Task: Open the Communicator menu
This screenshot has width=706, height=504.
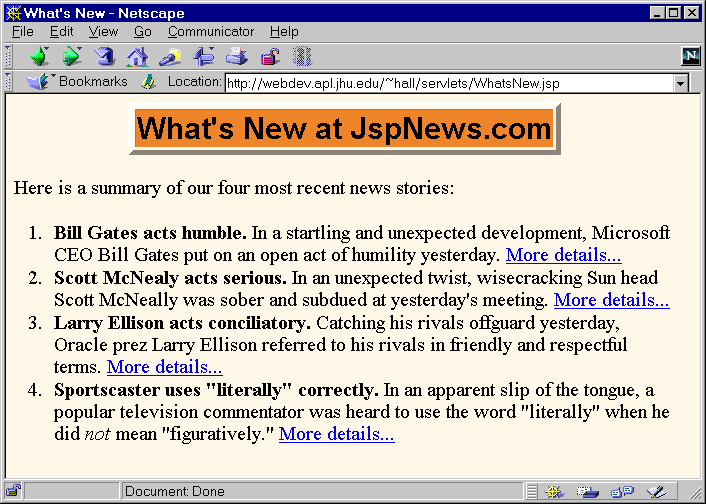Action: click(x=211, y=32)
